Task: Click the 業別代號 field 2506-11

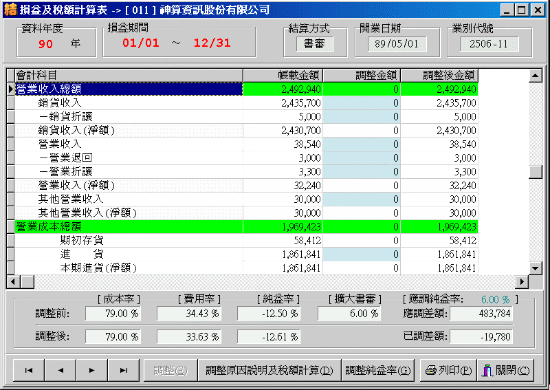Action: pyautogui.click(x=489, y=44)
